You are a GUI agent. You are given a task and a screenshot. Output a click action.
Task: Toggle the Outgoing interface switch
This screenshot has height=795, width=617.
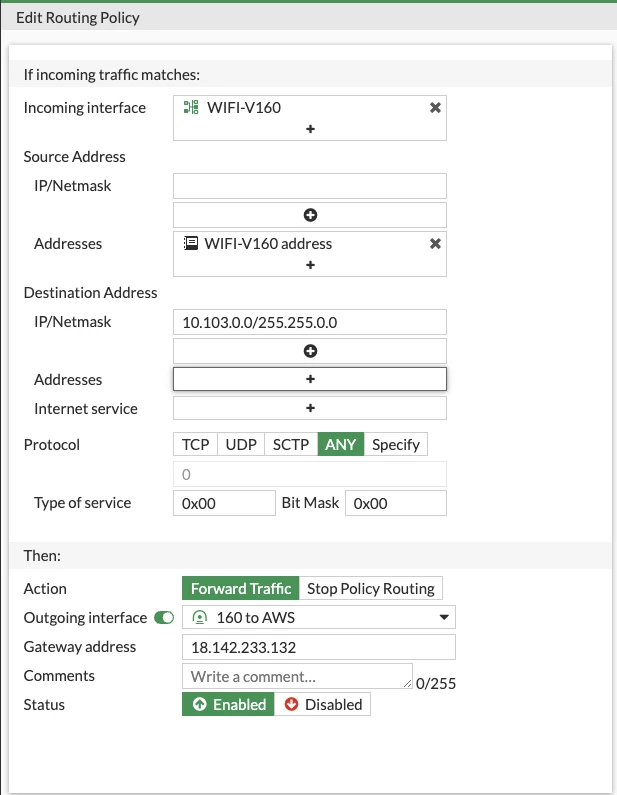164,618
